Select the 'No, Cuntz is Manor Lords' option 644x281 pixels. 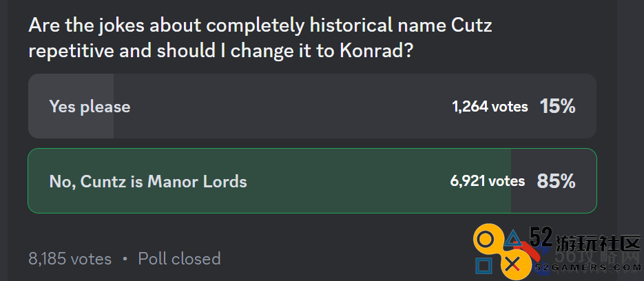click(312, 180)
